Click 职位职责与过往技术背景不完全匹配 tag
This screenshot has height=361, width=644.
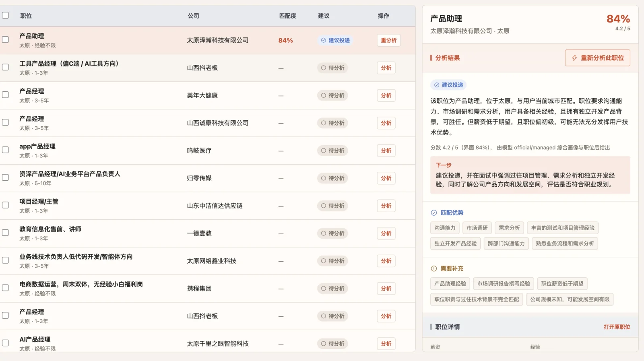(477, 299)
